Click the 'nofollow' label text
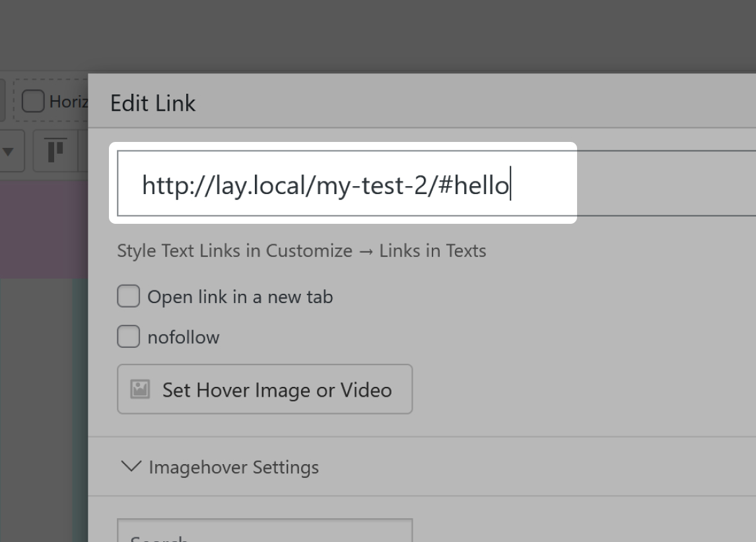756x542 pixels. pyautogui.click(x=183, y=337)
